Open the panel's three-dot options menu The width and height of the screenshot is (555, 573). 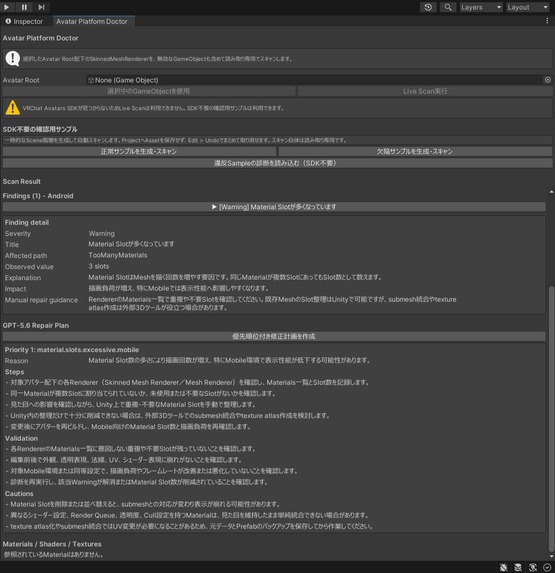547,21
